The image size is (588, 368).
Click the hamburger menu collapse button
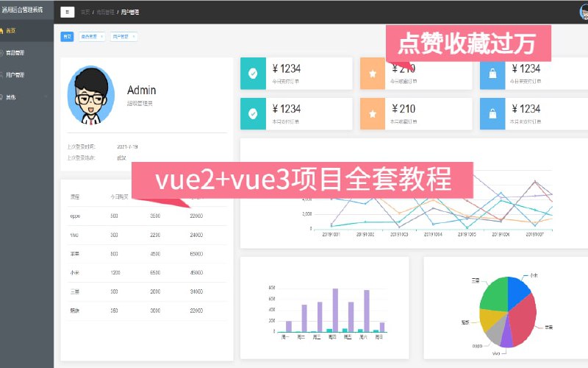68,12
